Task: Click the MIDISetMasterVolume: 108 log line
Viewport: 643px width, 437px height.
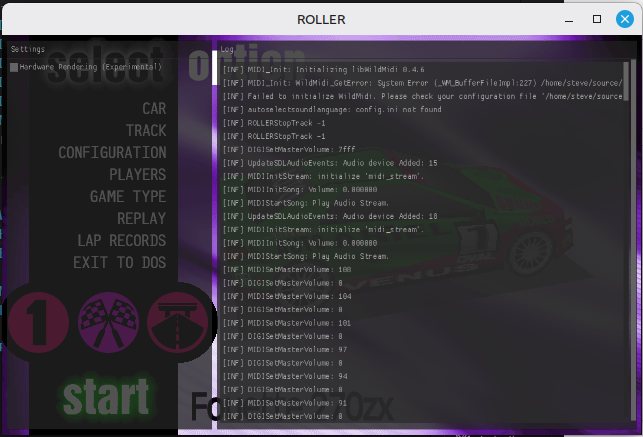Action: (x=287, y=270)
